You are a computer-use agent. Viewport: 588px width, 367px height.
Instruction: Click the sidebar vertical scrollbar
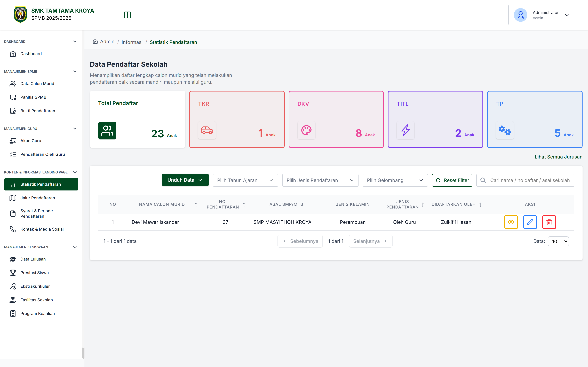[x=83, y=353]
